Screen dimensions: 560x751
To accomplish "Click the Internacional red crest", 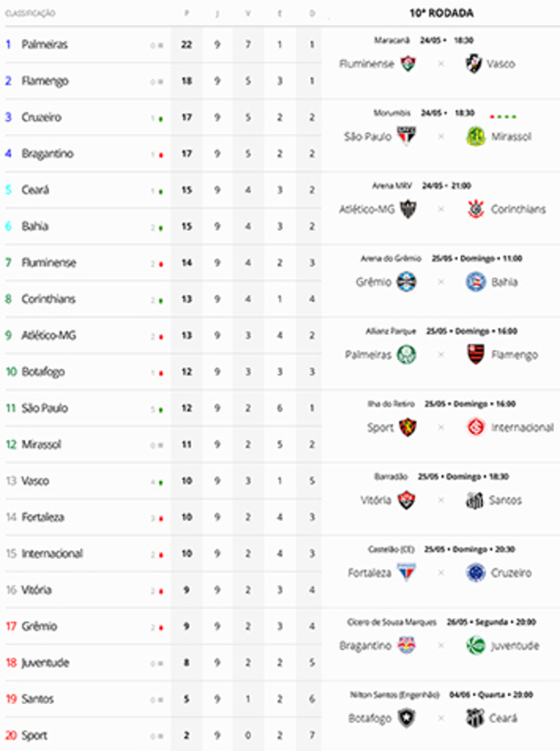I will pyautogui.click(x=476, y=428).
